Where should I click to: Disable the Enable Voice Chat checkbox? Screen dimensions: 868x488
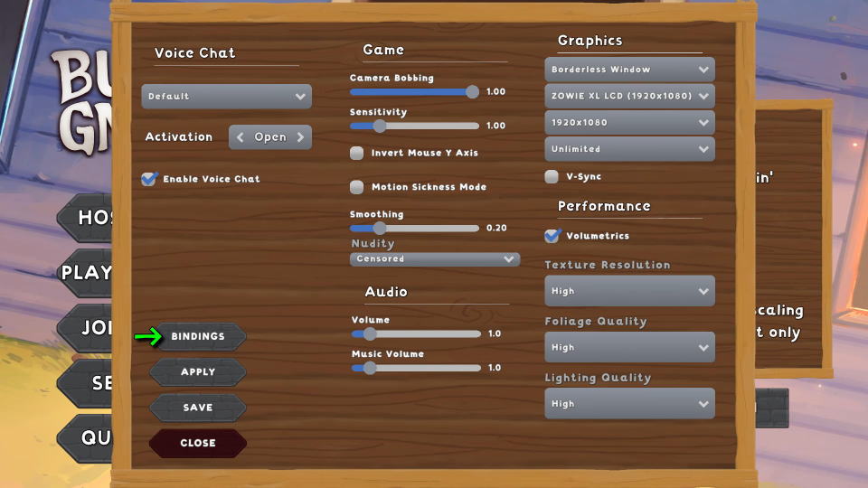tap(149, 179)
